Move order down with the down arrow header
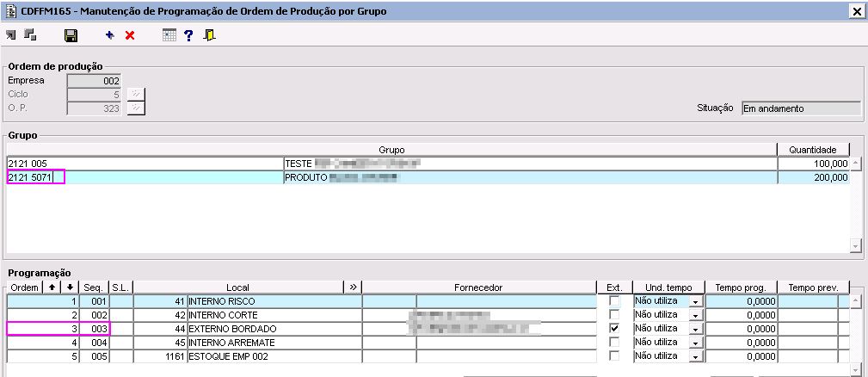This screenshot has width=868, height=377. tap(71, 287)
